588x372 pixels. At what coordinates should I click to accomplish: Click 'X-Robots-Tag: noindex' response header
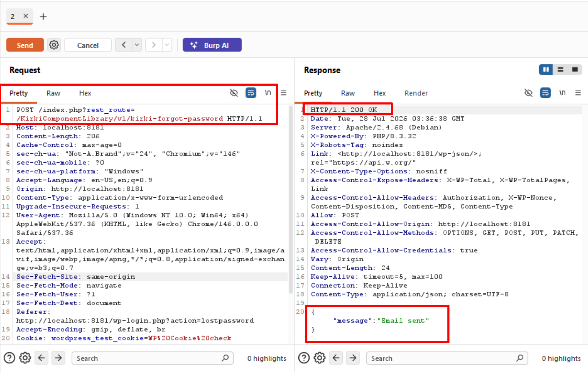357,145
